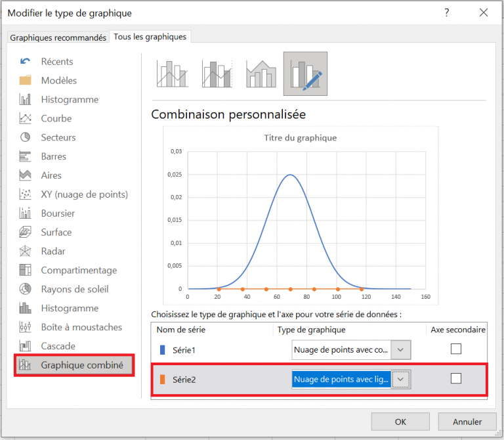Switch to Graphiques recommandés tab
Image resolution: width=504 pixels, height=440 pixels.
point(58,37)
